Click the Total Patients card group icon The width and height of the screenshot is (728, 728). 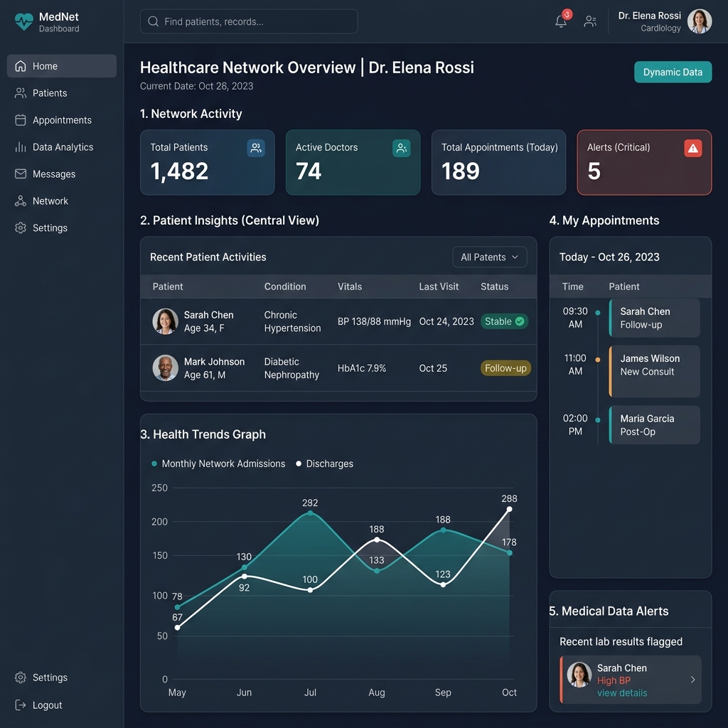(x=256, y=148)
